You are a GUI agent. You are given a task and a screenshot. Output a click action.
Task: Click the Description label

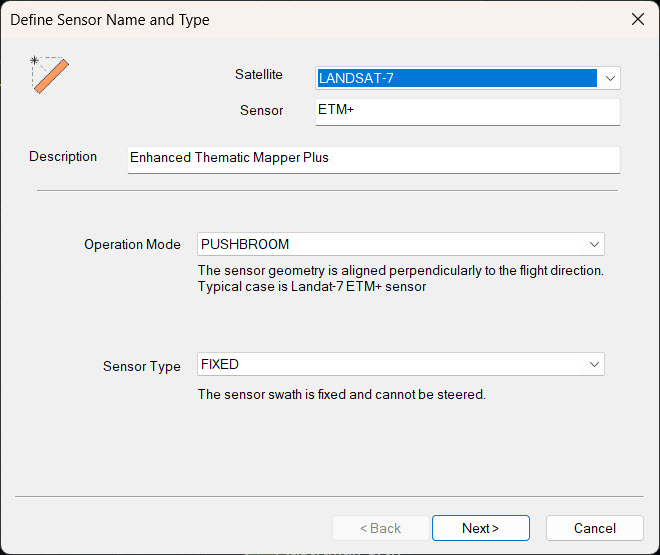point(63,157)
